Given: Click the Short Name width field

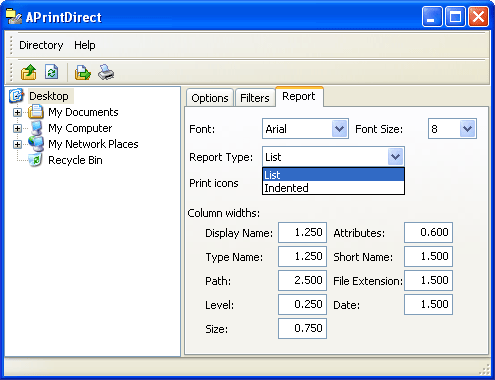Looking at the screenshot, I should 428,256.
